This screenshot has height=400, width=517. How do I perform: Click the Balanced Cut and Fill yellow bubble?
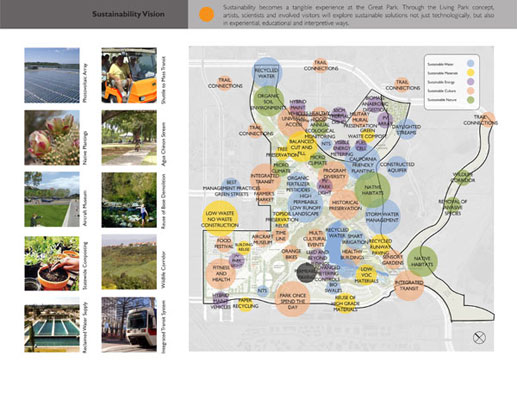point(302,146)
